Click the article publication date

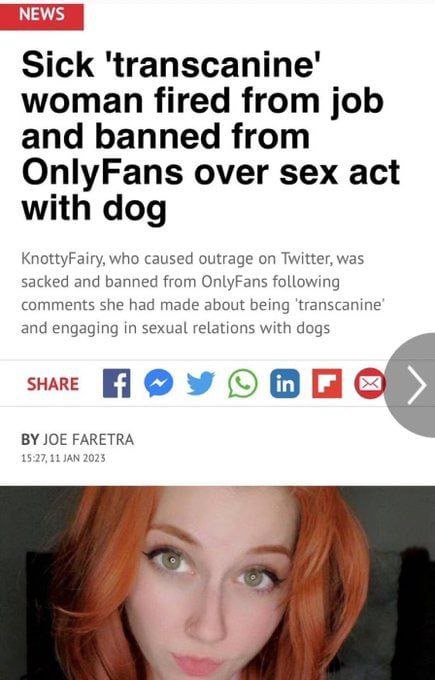point(63,458)
